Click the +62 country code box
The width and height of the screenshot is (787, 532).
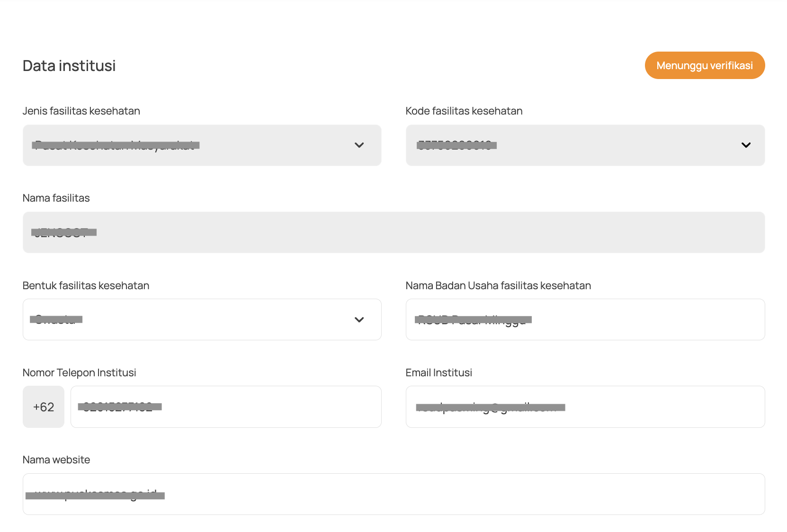tap(44, 407)
